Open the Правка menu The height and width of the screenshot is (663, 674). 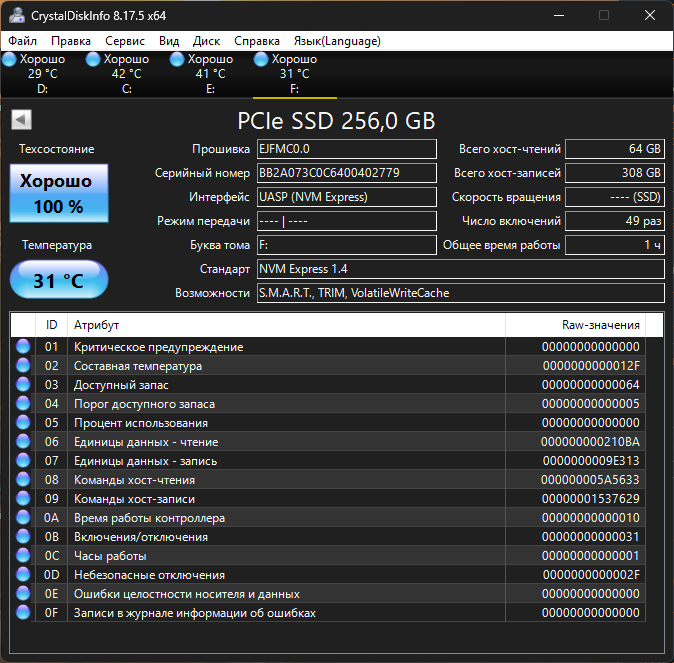pyautogui.click(x=71, y=41)
